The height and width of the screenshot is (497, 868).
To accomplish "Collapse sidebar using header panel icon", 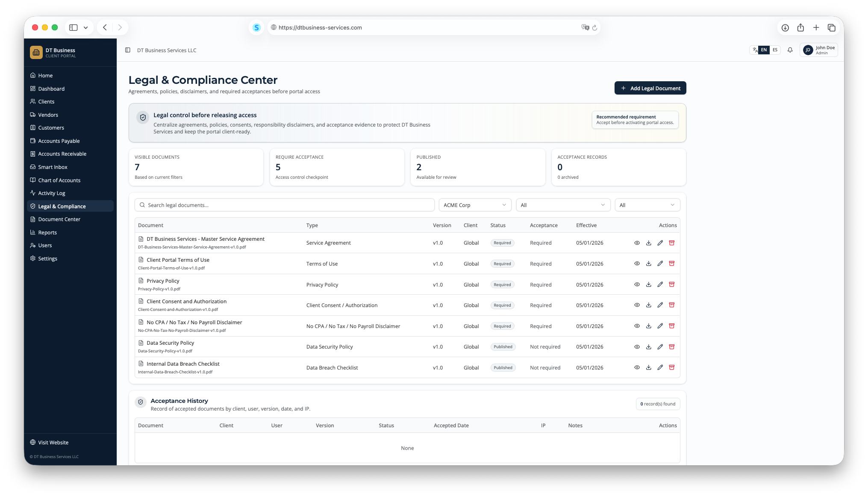I will 127,50.
